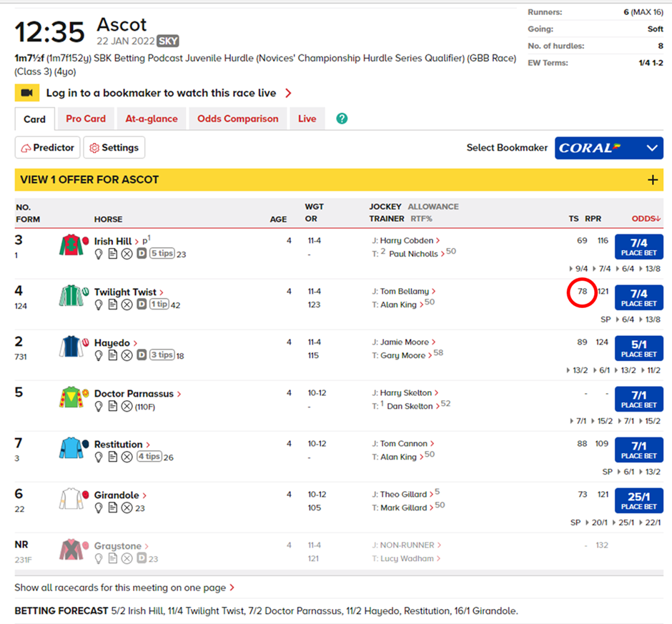This screenshot has width=672, height=624.
Task: Open the Predictor tool
Action: point(47,148)
